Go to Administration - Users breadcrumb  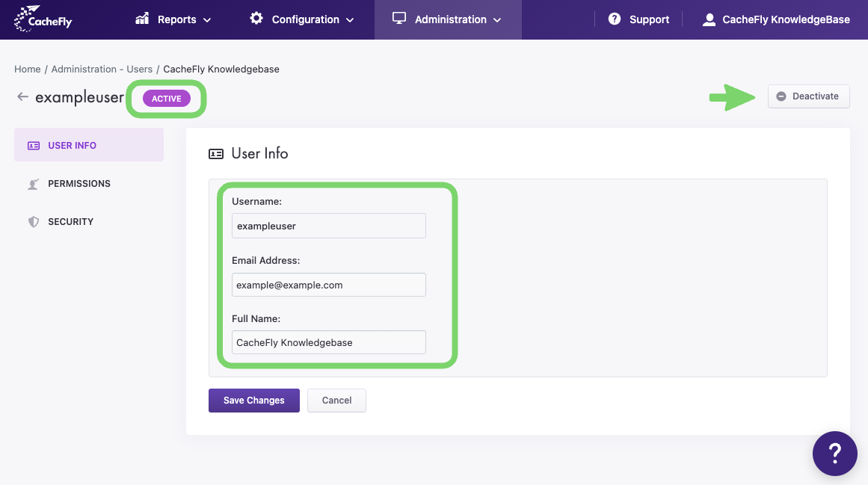point(102,69)
